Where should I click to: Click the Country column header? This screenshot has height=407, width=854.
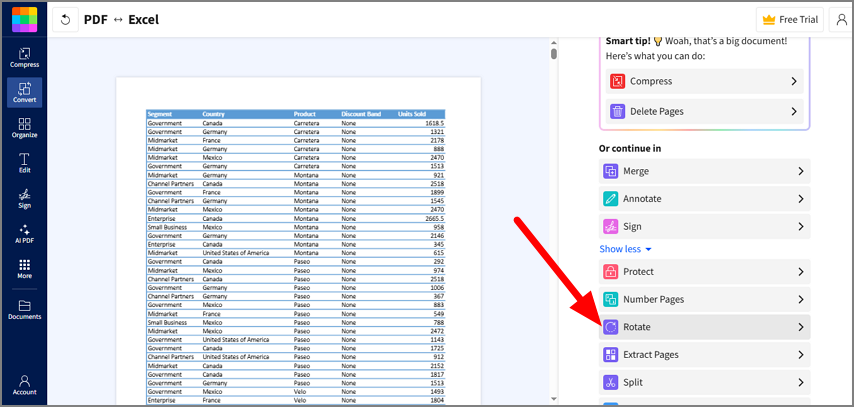point(214,114)
